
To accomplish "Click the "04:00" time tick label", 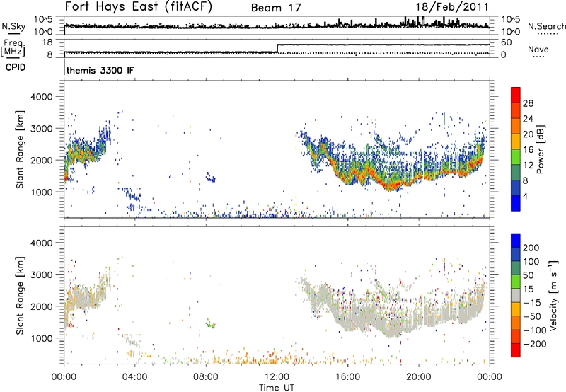I will point(135,377).
